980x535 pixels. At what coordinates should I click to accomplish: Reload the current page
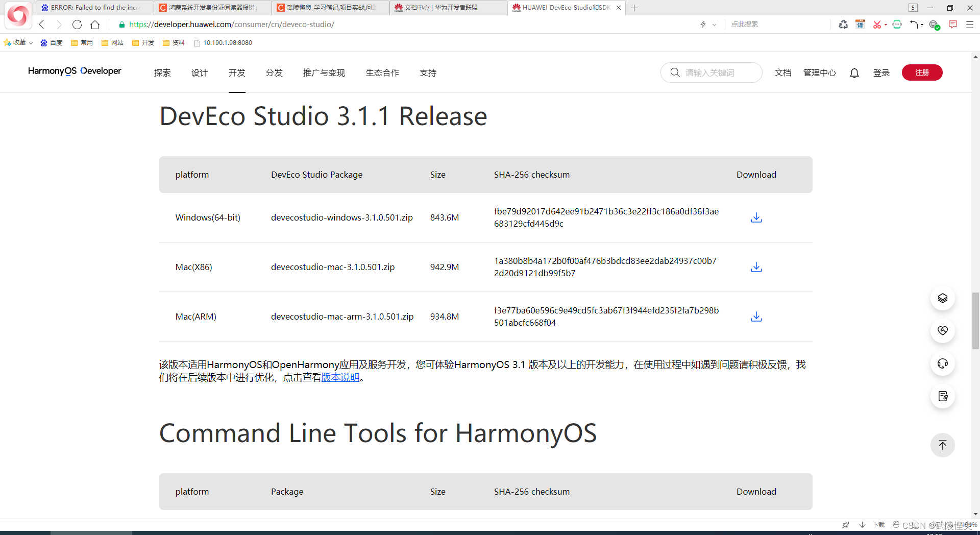77,25
